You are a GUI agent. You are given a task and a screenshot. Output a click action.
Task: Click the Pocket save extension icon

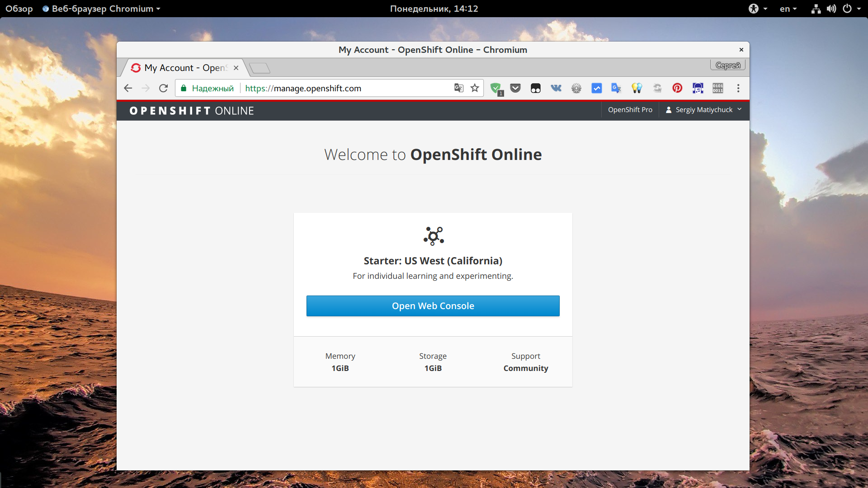515,88
